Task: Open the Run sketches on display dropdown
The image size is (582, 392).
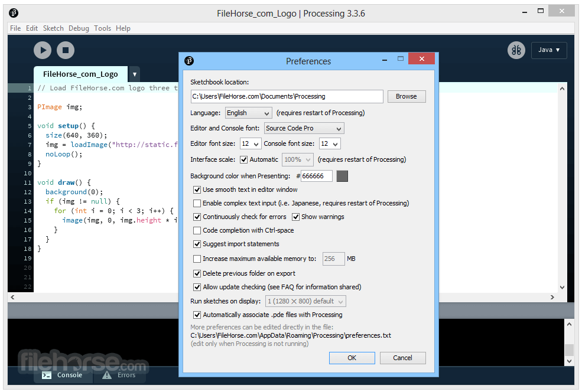Action: click(305, 301)
